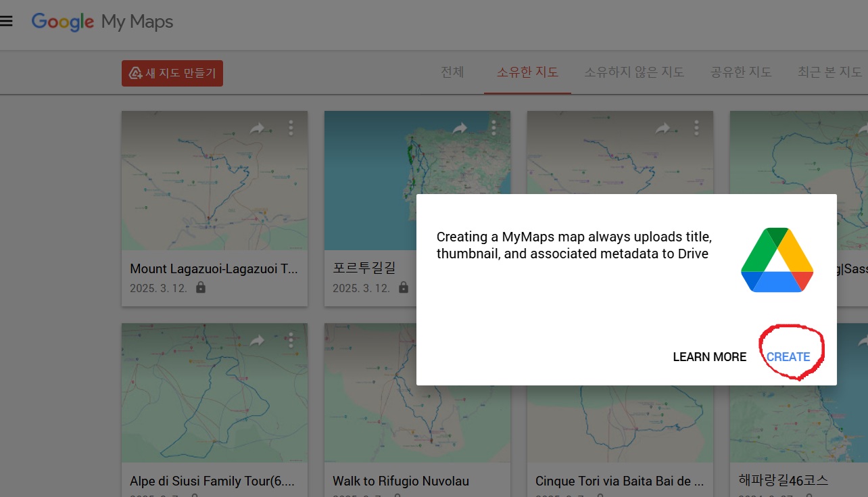Open the Mount Lagazuoi map thumbnail
The image size is (868, 497).
coord(214,181)
